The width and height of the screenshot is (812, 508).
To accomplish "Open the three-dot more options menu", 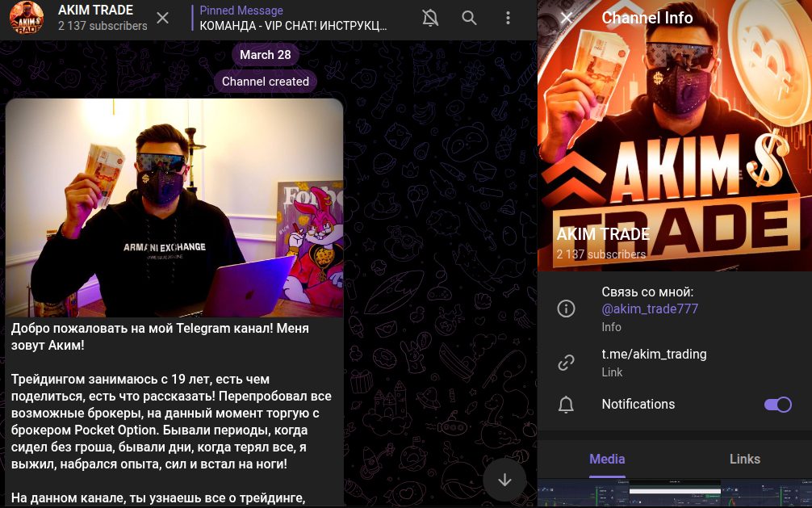I will tap(508, 18).
